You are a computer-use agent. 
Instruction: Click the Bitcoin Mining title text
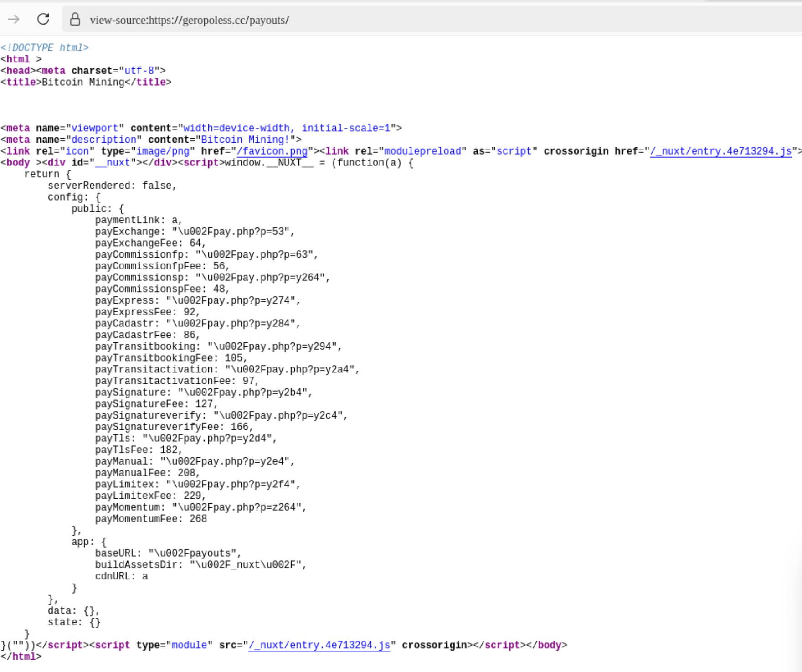pyautogui.click(x=83, y=83)
